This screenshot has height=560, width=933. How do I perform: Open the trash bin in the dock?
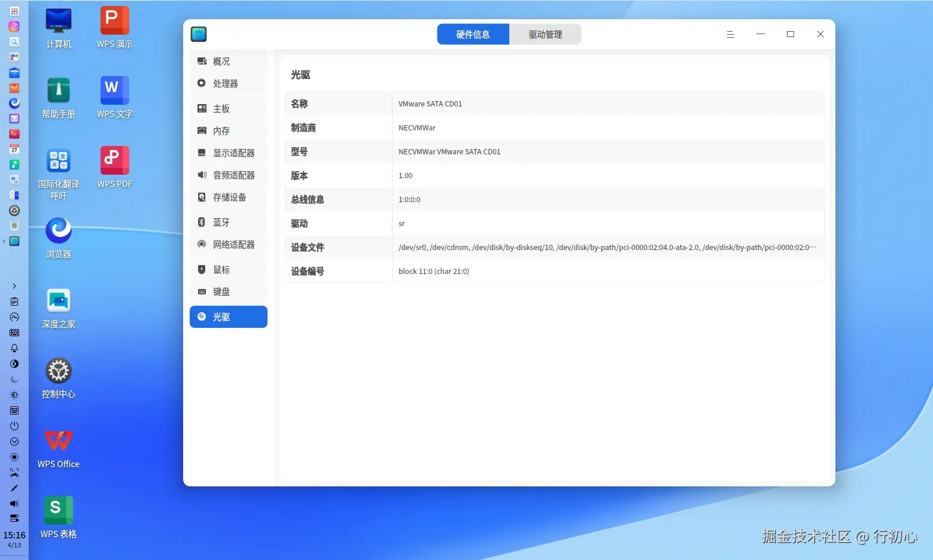point(14,226)
